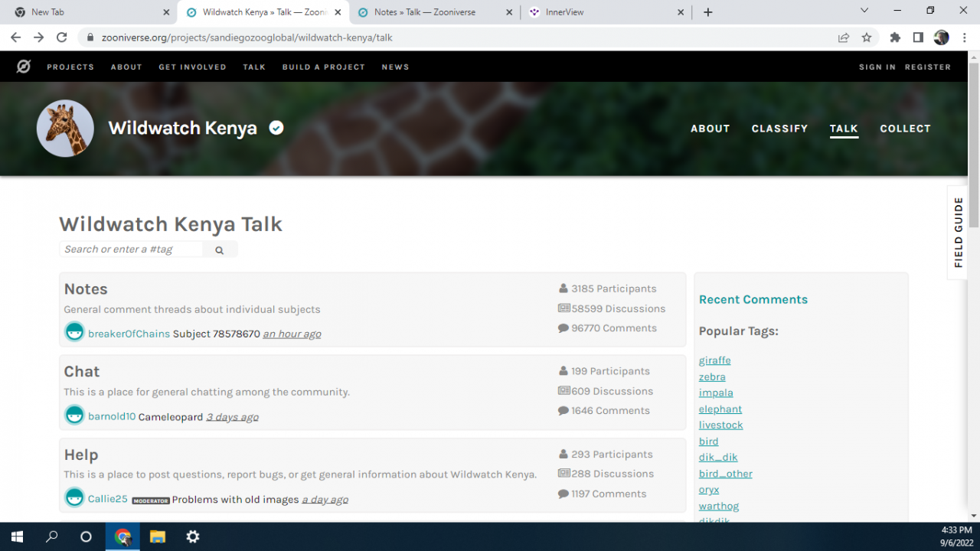Click Sign In link
This screenshot has height=551, width=980.
(877, 67)
